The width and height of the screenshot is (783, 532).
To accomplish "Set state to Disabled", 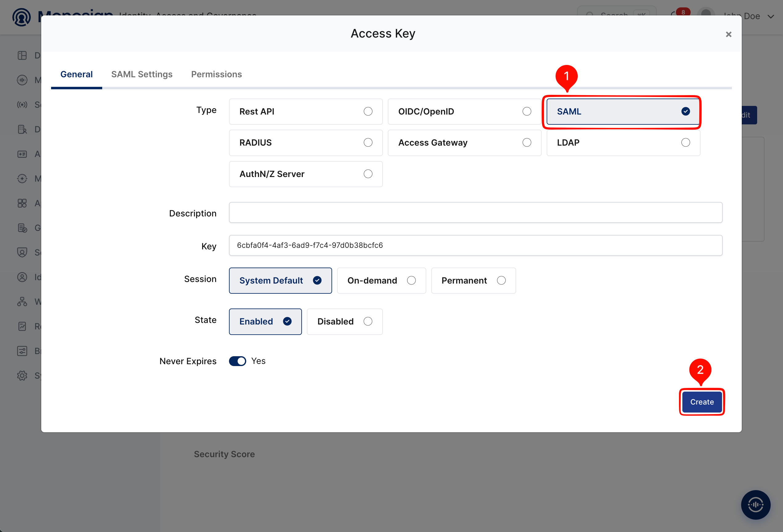I will pos(345,322).
